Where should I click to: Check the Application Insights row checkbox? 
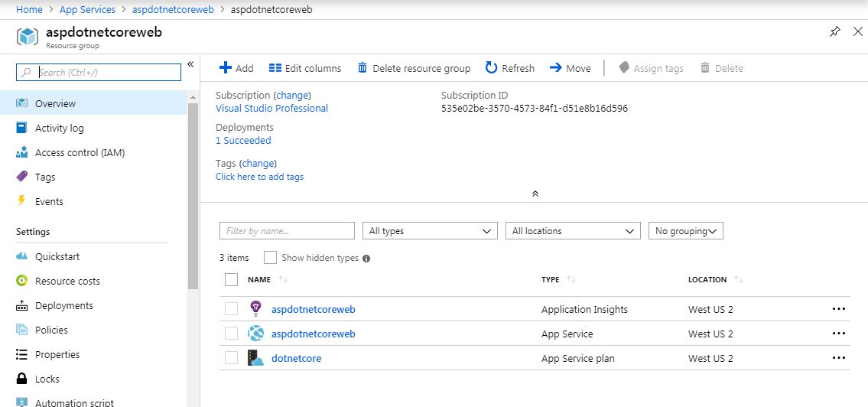click(232, 309)
